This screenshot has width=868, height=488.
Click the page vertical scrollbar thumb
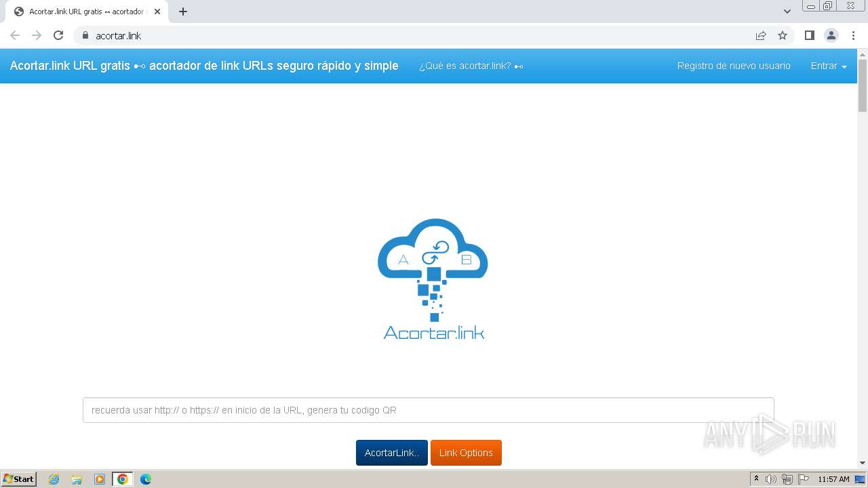863,85
